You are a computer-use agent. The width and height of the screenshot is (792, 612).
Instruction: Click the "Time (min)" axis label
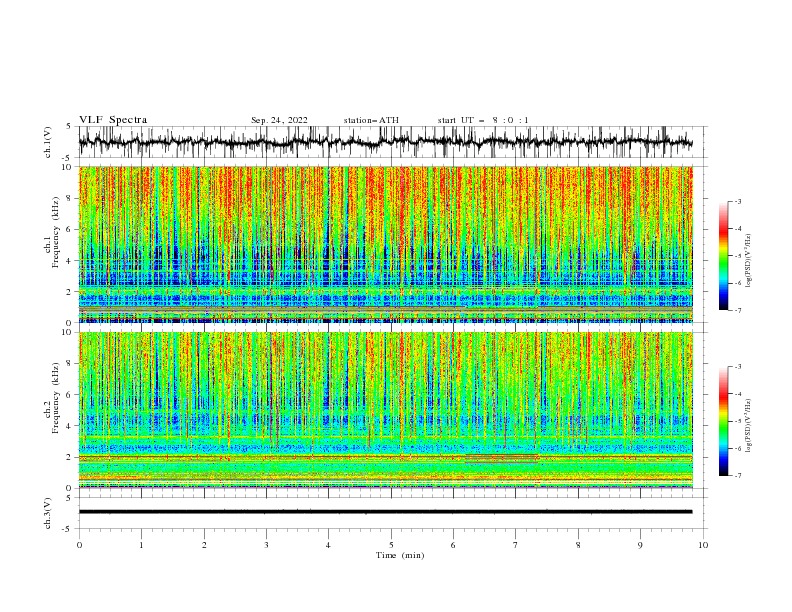(400, 555)
